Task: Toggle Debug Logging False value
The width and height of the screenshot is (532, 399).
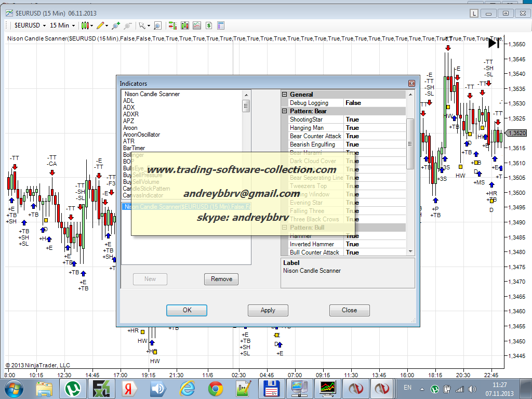Action: 374,103
